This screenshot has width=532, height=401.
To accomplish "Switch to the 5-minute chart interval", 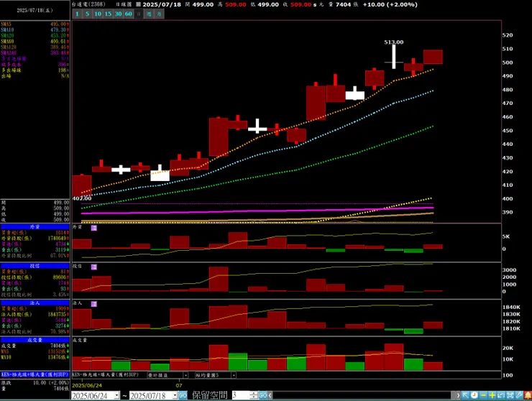I will pyautogui.click(x=88, y=14).
